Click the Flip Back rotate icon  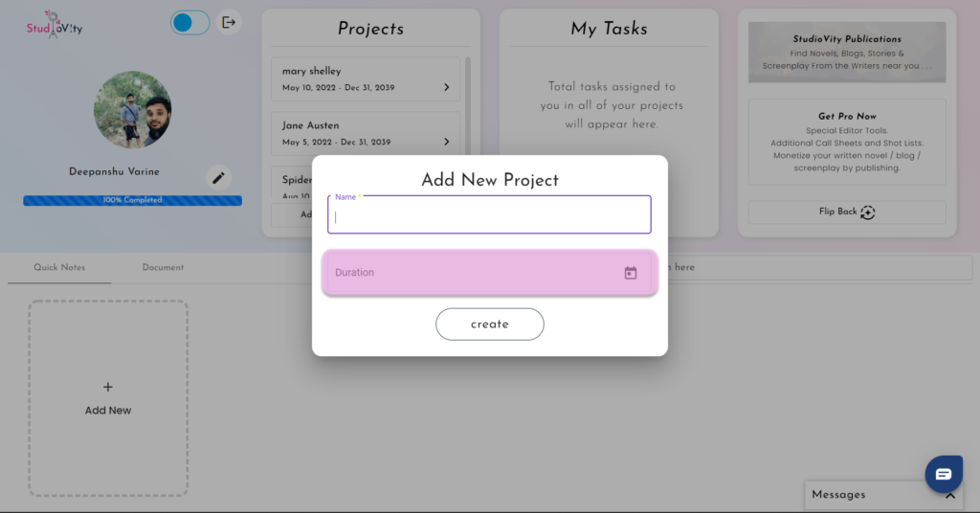pyautogui.click(x=867, y=212)
